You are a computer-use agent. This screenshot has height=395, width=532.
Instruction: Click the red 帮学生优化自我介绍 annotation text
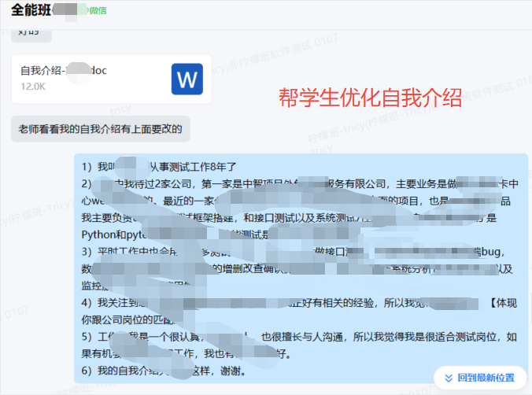(x=370, y=97)
